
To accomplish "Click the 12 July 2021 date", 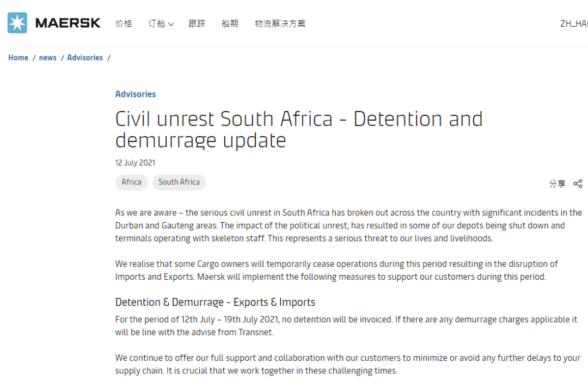I will (135, 163).
